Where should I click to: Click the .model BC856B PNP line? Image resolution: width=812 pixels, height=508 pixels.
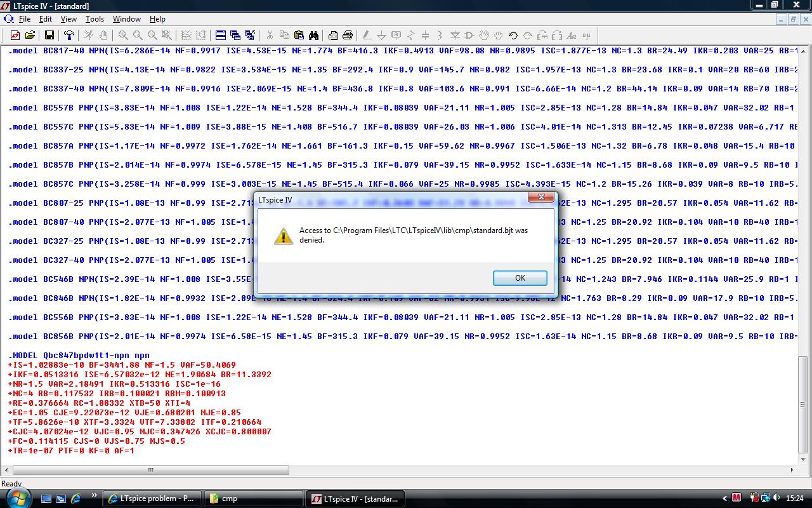tap(403, 336)
